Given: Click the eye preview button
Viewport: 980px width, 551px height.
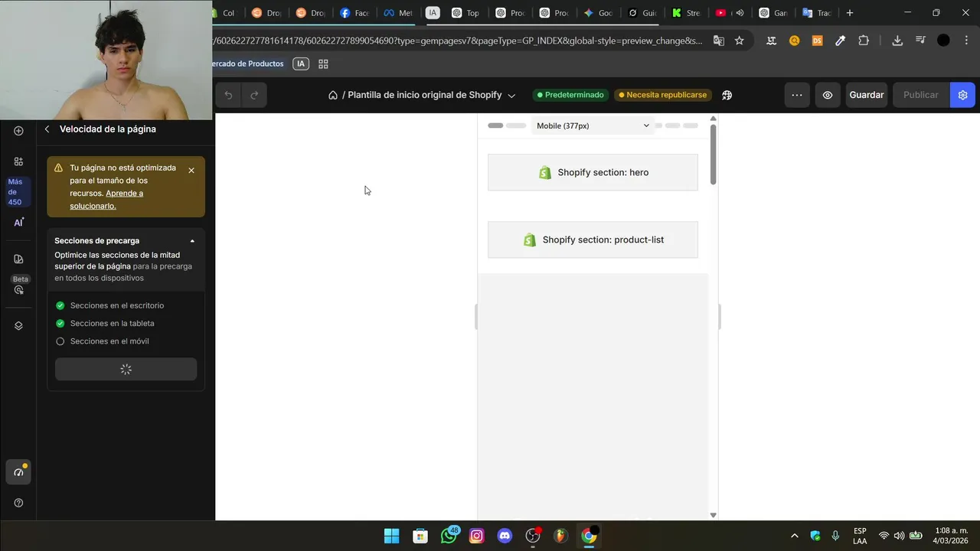Looking at the screenshot, I should point(828,95).
